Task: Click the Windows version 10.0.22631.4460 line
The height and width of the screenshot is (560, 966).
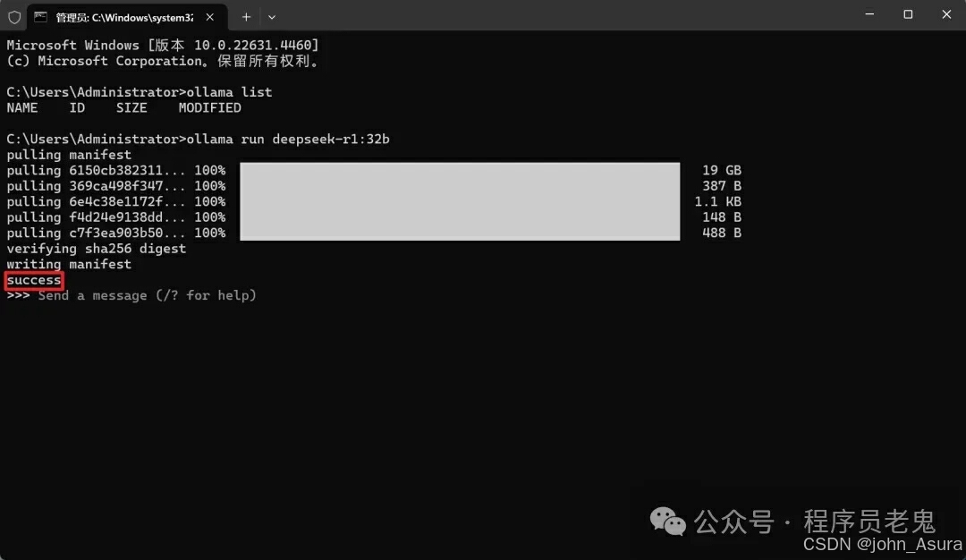Action: click(163, 46)
